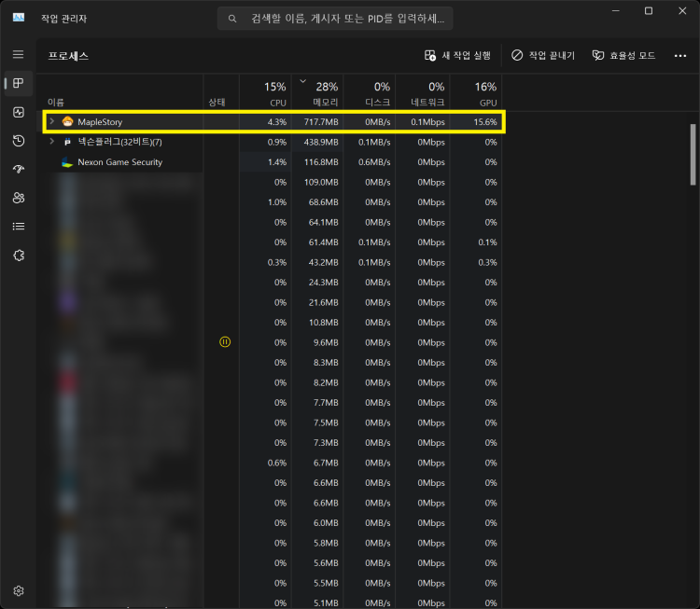Click the 9.6MB memory value
The width and height of the screenshot is (700, 609).
[326, 342]
